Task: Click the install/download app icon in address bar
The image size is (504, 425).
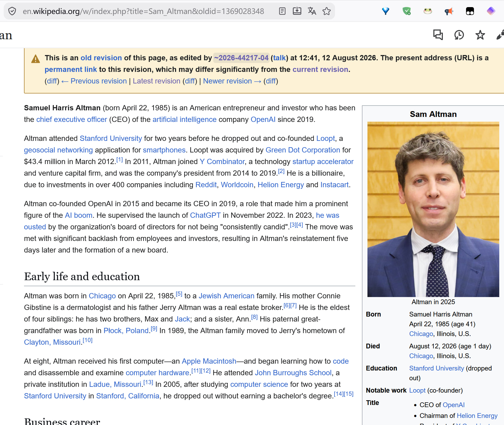Action: click(x=297, y=11)
